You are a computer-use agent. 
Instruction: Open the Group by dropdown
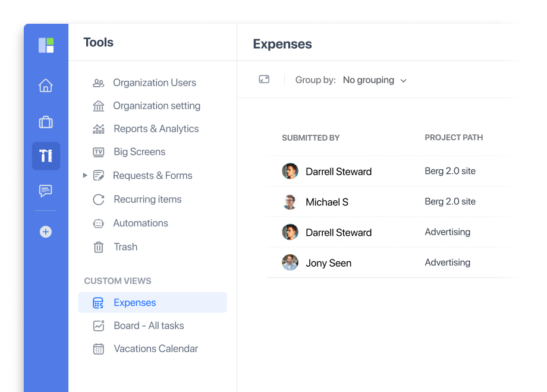[375, 80]
